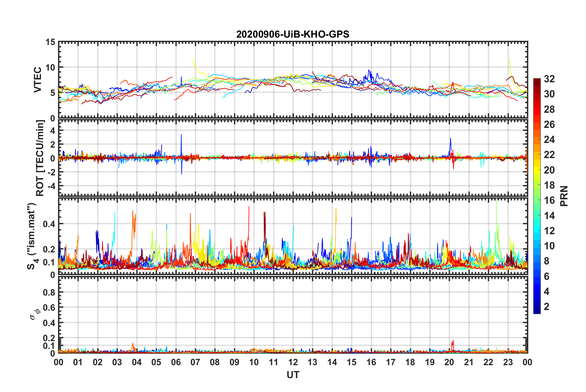Select colorbar tick label 32

coord(549,79)
